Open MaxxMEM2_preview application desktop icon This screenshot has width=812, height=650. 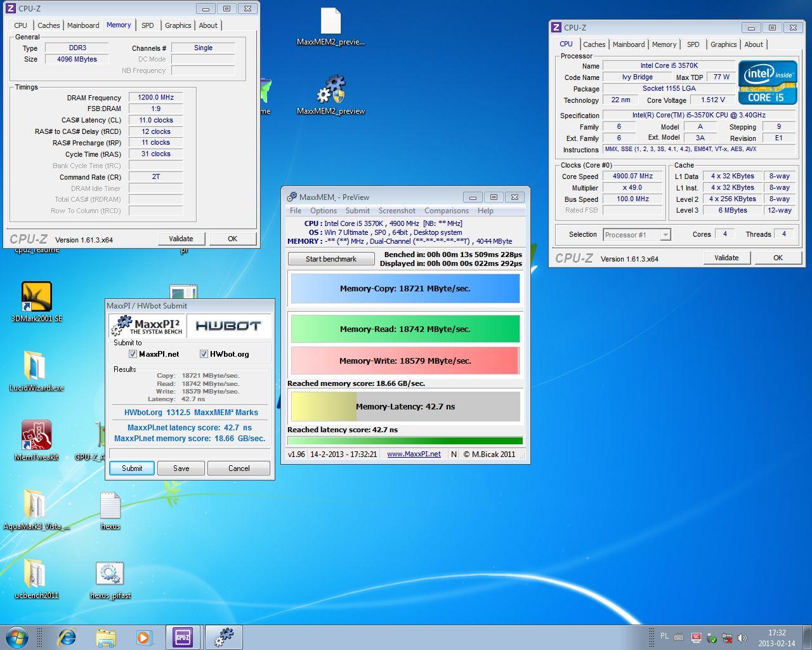tap(331, 95)
